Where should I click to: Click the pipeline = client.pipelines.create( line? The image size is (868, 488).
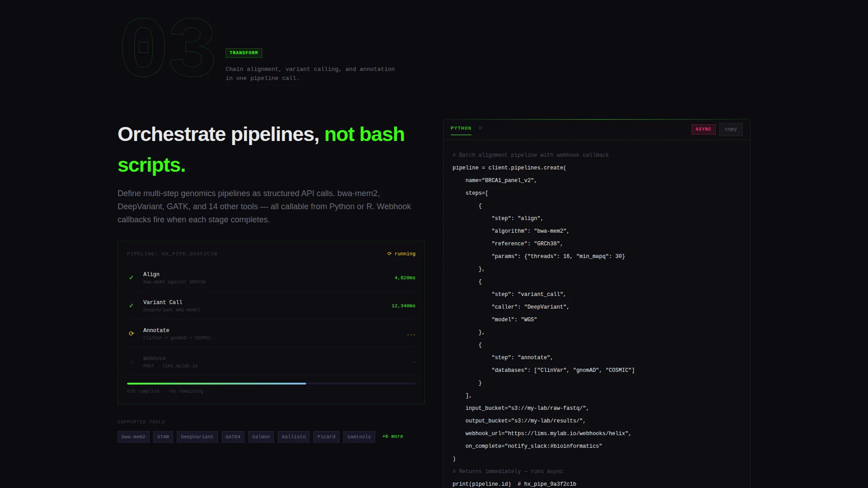[509, 168]
